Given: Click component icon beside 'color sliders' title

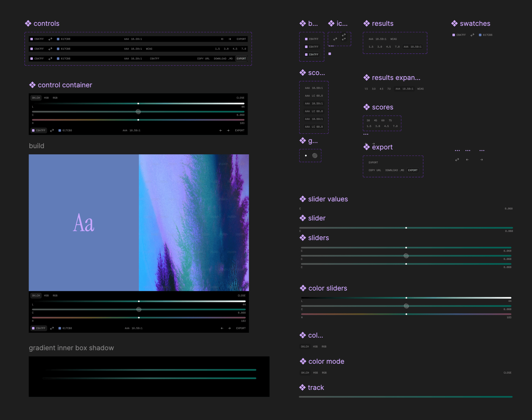Looking at the screenshot, I should coord(303,288).
